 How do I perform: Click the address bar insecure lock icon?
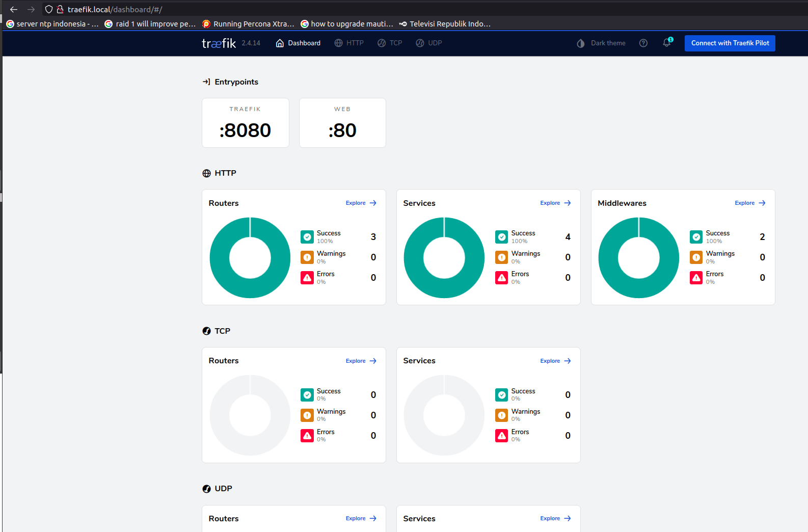tap(60, 9)
